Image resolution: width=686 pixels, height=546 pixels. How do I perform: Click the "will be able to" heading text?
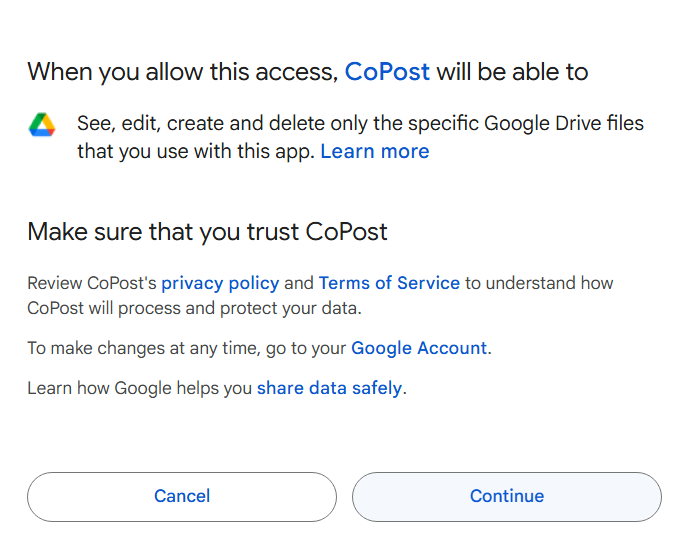click(x=512, y=72)
